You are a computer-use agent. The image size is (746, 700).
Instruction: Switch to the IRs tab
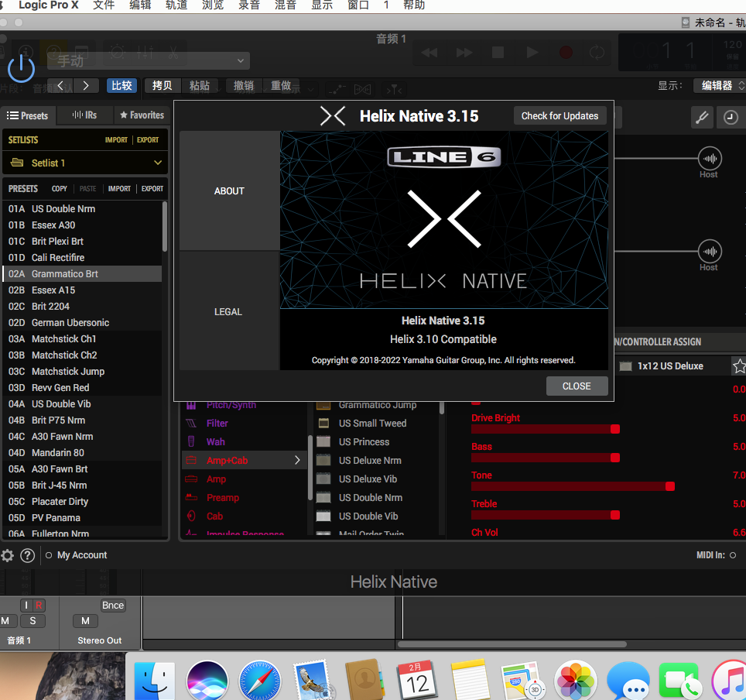point(85,115)
